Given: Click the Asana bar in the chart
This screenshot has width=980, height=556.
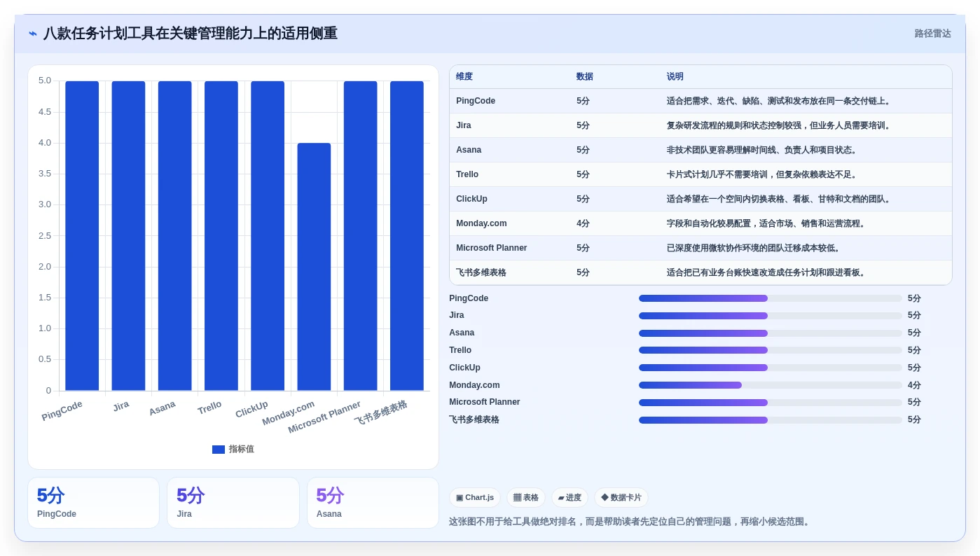Looking at the screenshot, I should pos(175,236).
